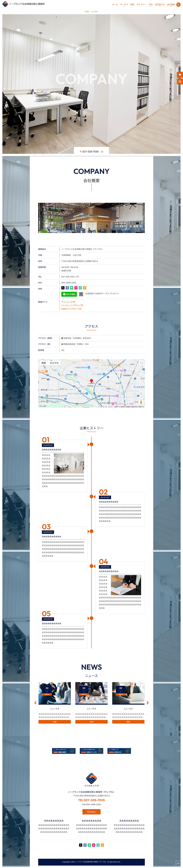Click 詳細 button under ニュース3
This screenshot has height=868, width=183.
pos(92,722)
